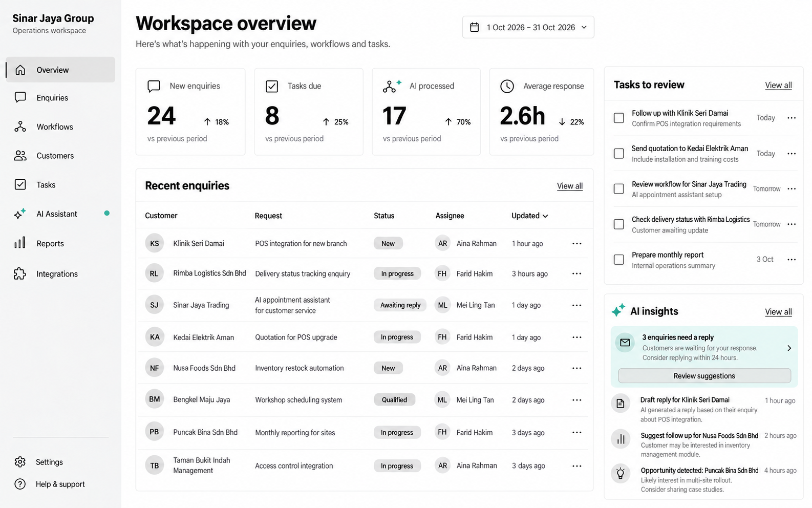Click the Review suggestions button
This screenshot has width=812, height=508.
704,376
